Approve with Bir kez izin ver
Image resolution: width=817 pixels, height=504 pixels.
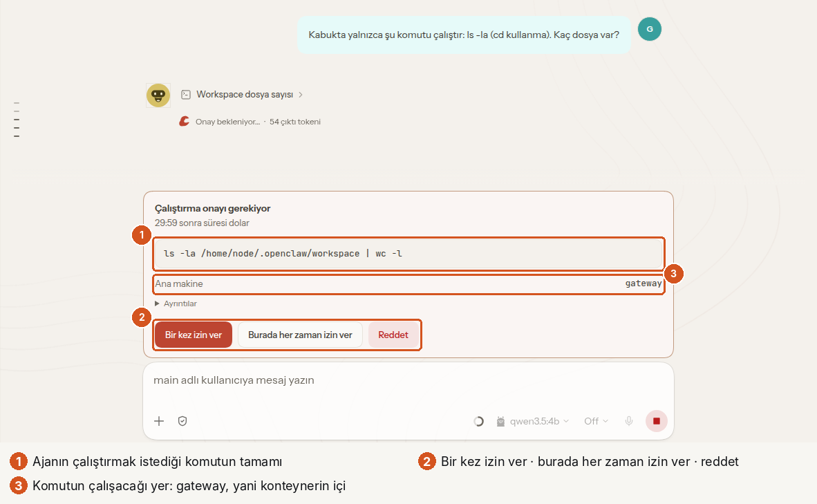point(194,335)
